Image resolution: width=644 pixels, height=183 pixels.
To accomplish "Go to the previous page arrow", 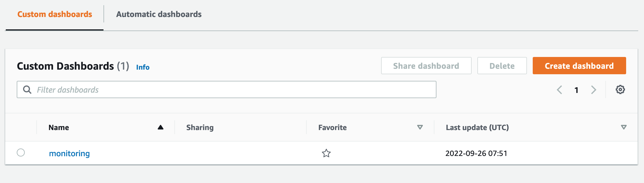I will tap(559, 90).
